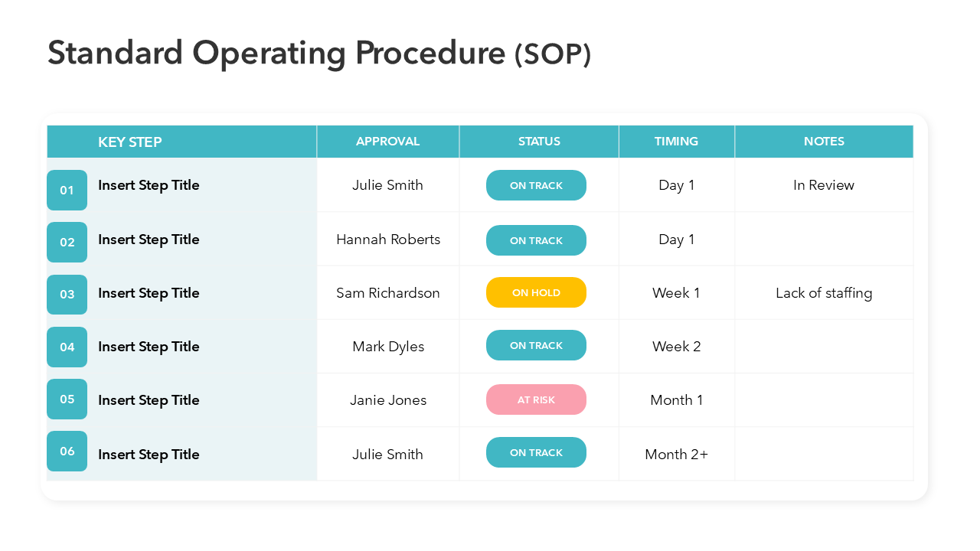This screenshot has height=551, width=980.
Task: Select ON TRACK status for Julie Smith Day 1
Action: (536, 185)
